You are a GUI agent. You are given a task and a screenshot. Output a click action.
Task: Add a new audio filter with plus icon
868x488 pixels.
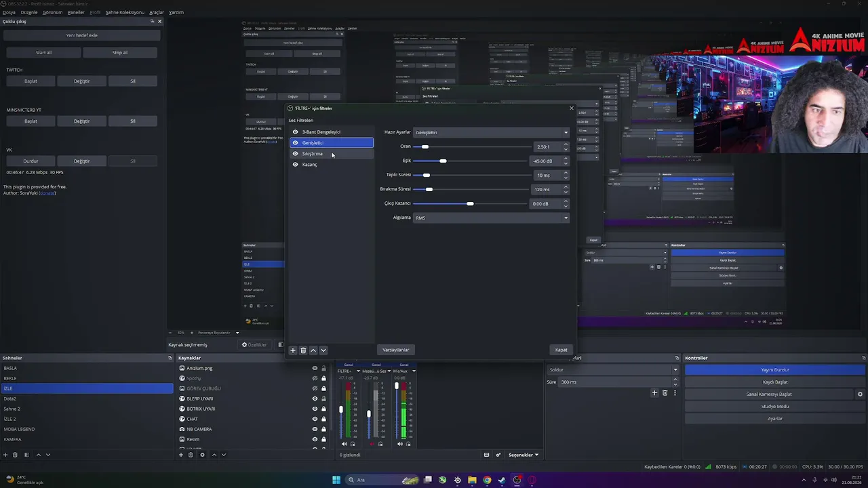point(293,350)
